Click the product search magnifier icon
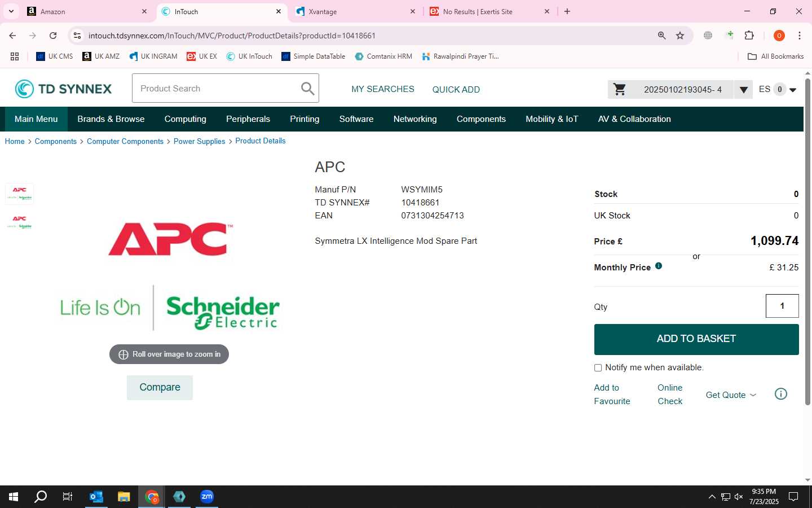812x508 pixels. [307, 89]
